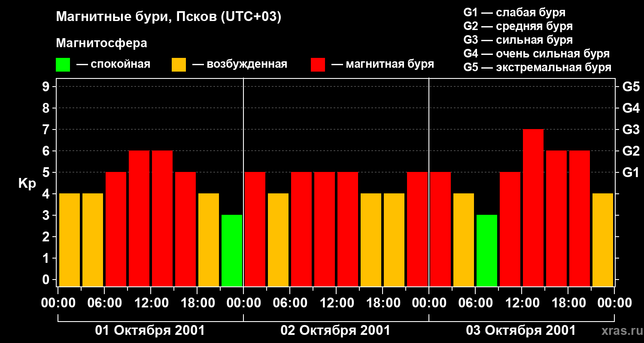
Task: Click '18:00' time label under 02 October
Action: click(x=383, y=303)
